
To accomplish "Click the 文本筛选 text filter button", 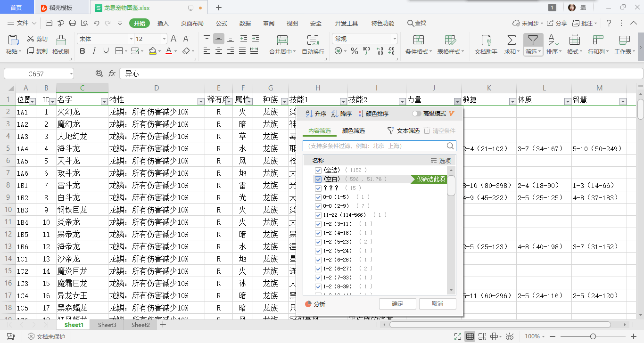I will (403, 131).
